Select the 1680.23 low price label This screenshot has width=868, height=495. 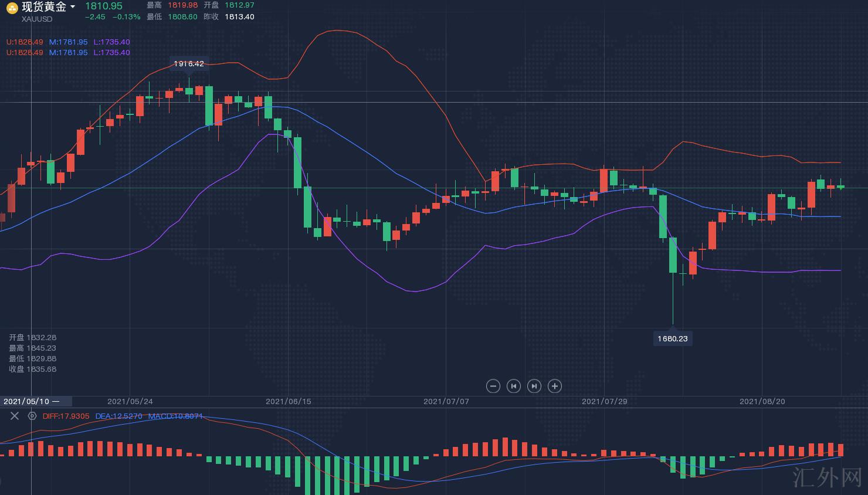672,338
